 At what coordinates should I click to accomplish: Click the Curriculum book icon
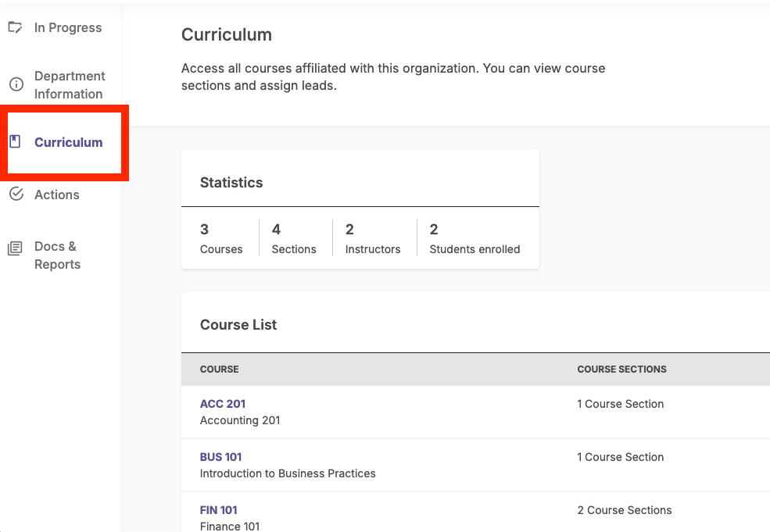point(15,142)
